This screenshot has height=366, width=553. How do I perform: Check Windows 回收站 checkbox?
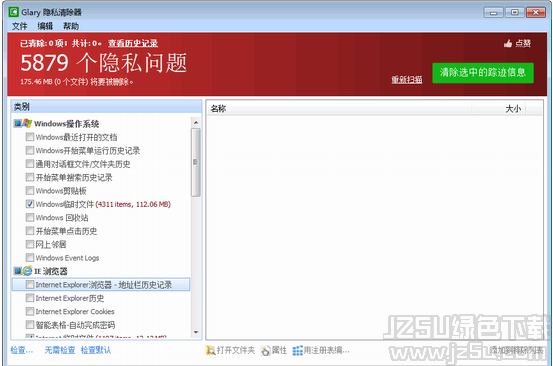[x=30, y=217]
